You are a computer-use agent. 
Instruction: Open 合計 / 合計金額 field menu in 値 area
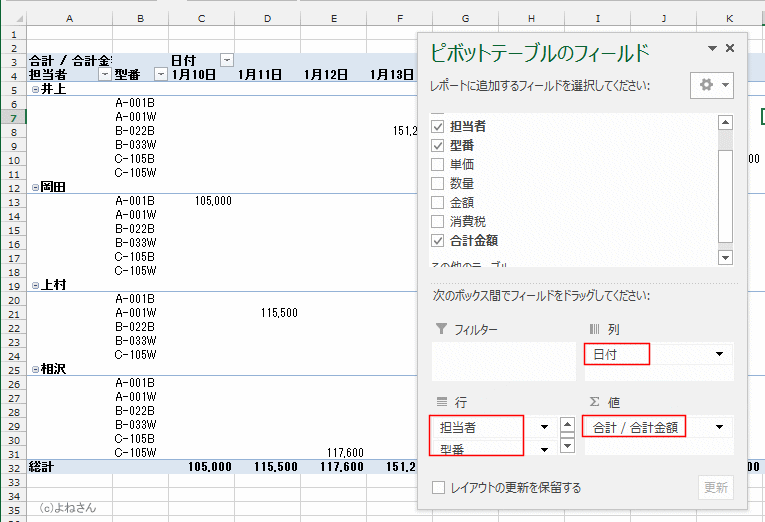click(719, 428)
